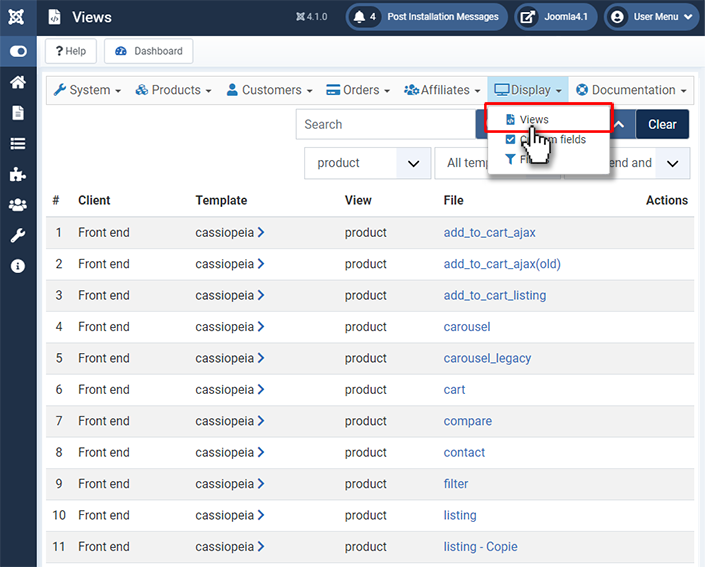Open the product view type dropdown
This screenshot has height=567, width=705.
point(367,163)
